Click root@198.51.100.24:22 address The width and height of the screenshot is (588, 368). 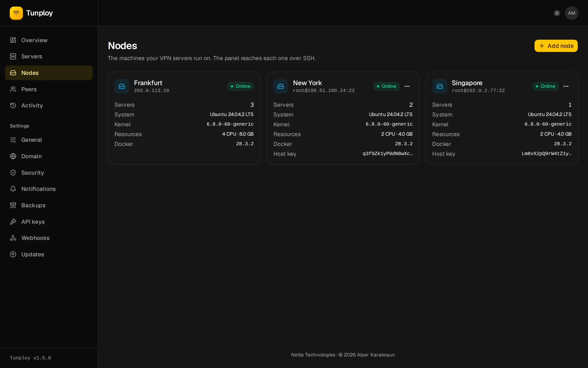(x=324, y=91)
